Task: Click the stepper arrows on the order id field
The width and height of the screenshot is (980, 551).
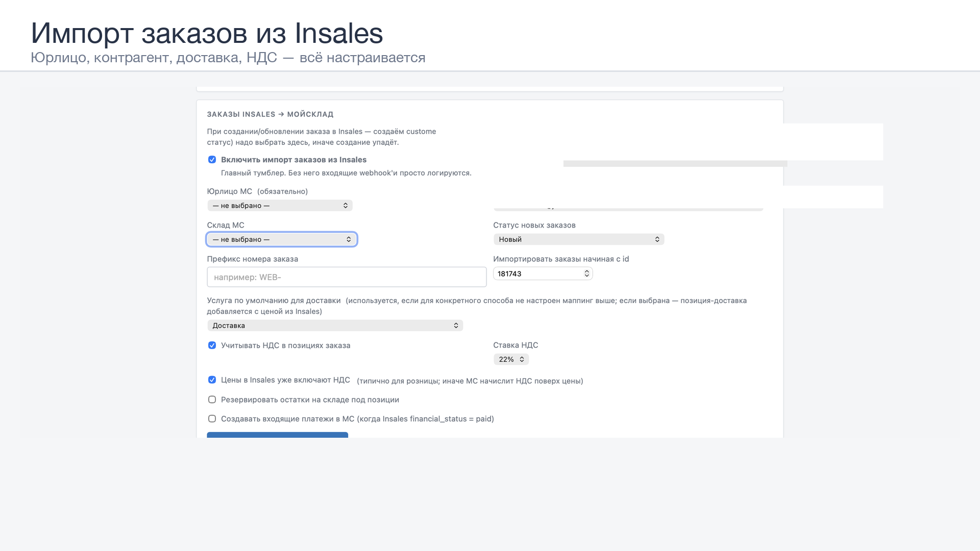Action: [x=587, y=274]
